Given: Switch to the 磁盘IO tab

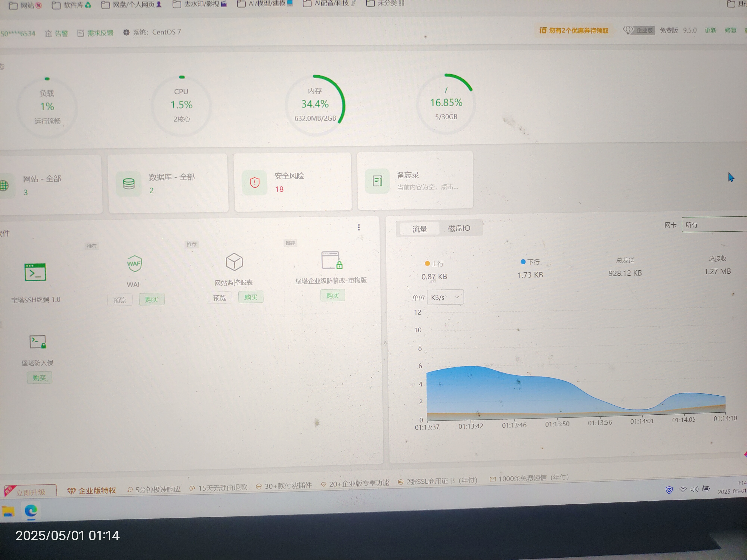Looking at the screenshot, I should [459, 228].
